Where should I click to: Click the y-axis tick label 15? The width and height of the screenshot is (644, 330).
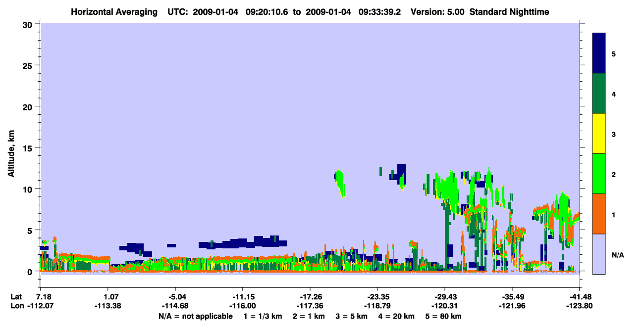coord(28,148)
